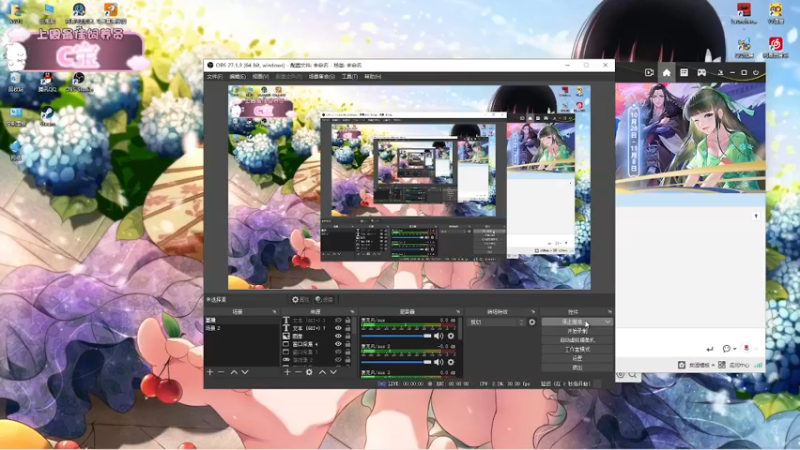800x450 pixels.
Task: Toggle visibility of the 窗口采集 4 source
Action: (338, 344)
